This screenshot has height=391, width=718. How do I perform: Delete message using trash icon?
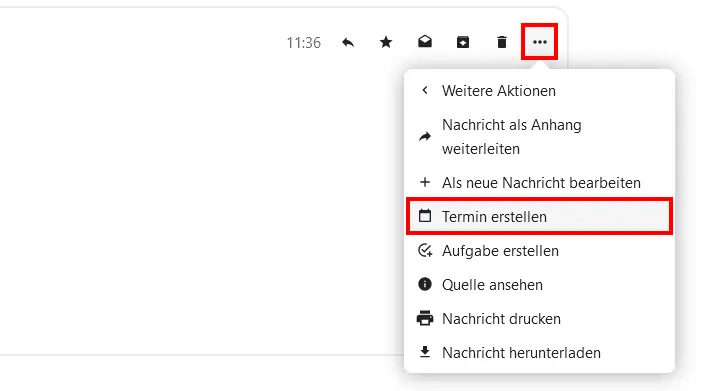pos(502,43)
